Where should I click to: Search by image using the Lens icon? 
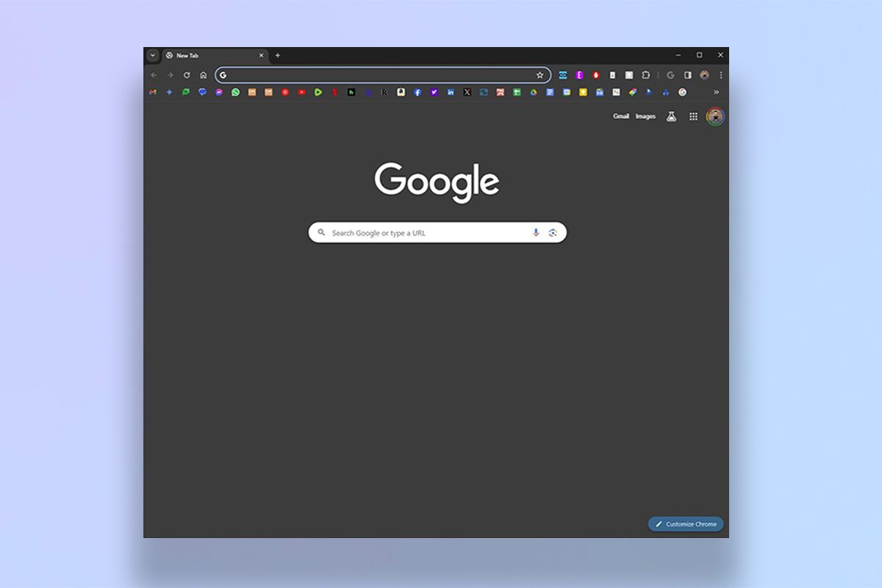pos(553,232)
